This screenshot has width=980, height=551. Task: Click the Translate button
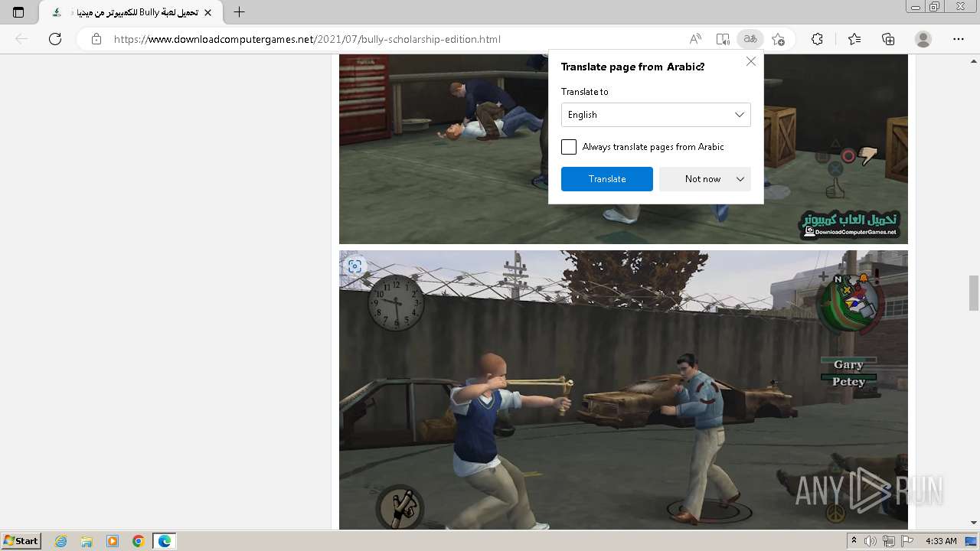pyautogui.click(x=607, y=179)
